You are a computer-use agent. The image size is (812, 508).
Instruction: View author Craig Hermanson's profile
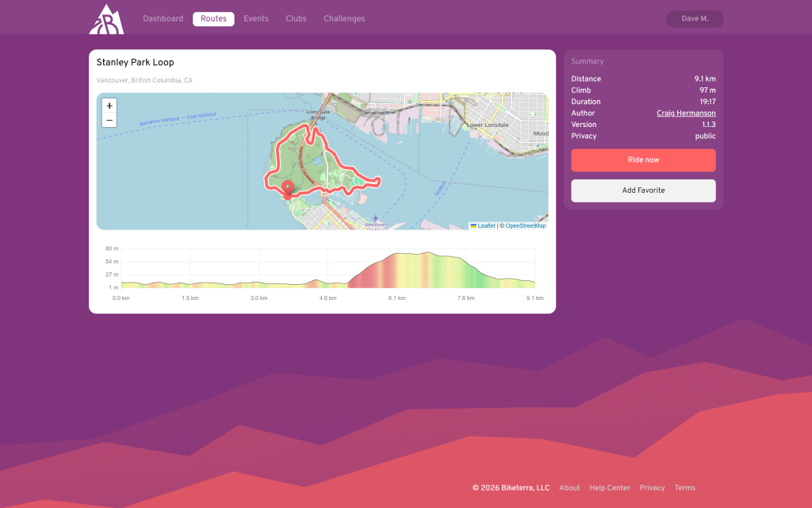point(686,114)
